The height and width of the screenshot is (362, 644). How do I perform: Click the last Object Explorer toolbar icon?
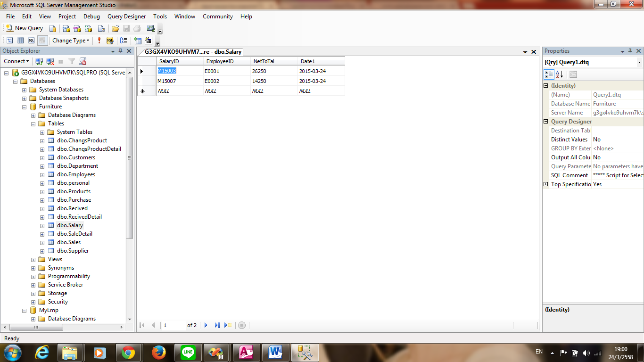click(83, 61)
